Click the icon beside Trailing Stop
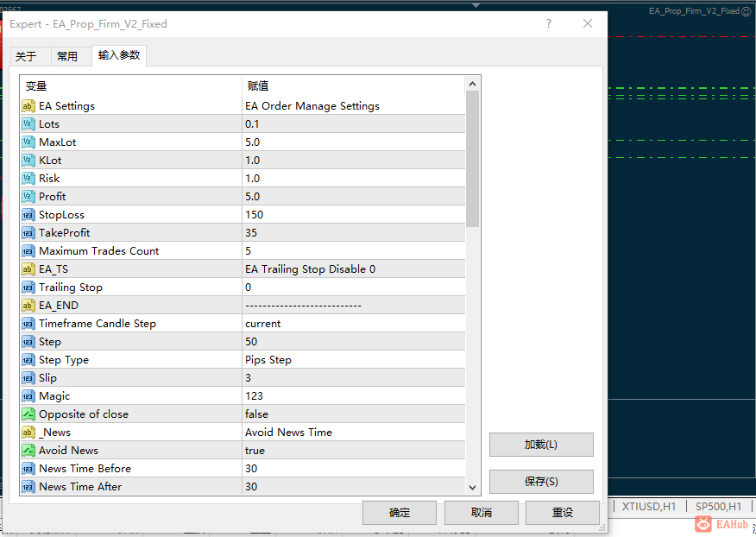This screenshot has width=756, height=537. [x=28, y=287]
